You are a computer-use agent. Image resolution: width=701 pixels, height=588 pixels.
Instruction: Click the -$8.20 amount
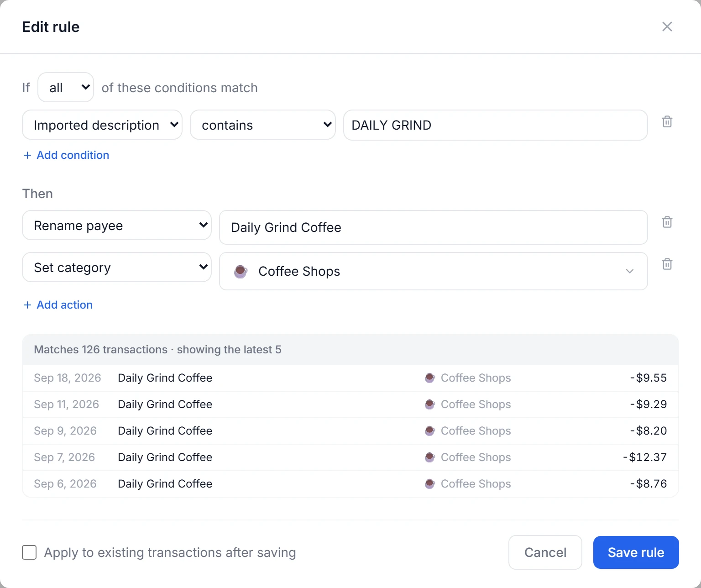[649, 431]
